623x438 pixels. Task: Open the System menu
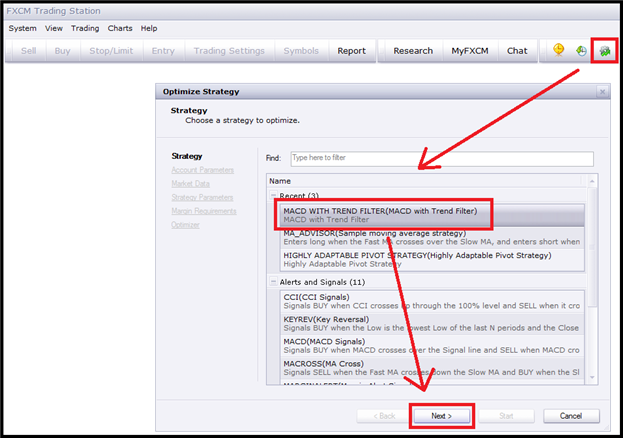[22, 28]
